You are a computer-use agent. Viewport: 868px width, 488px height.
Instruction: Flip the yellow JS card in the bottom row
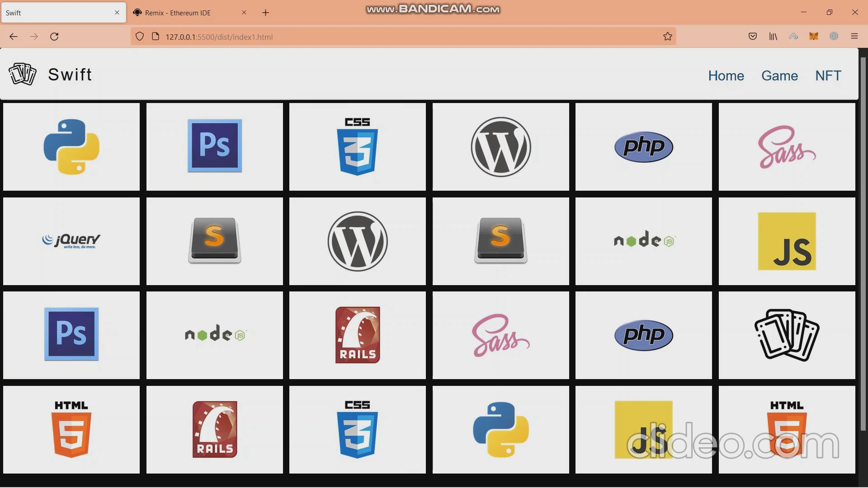tap(644, 430)
